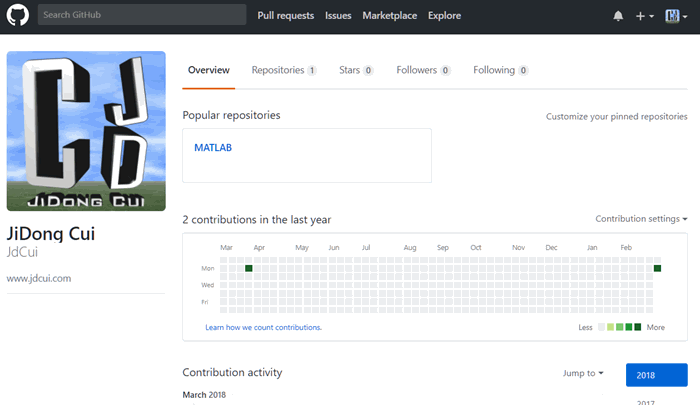Open the notifications bell
The width and height of the screenshot is (700, 405).
click(x=618, y=16)
